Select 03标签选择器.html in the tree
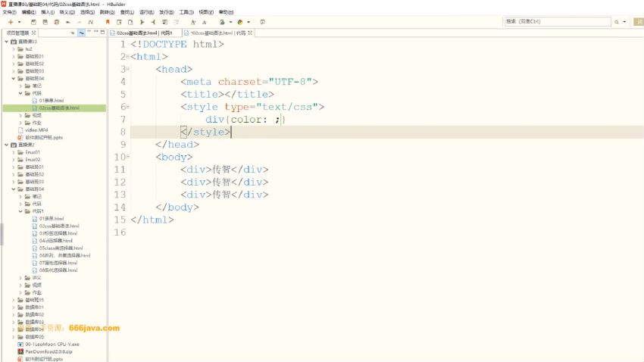The image size is (644, 362). 58,233
